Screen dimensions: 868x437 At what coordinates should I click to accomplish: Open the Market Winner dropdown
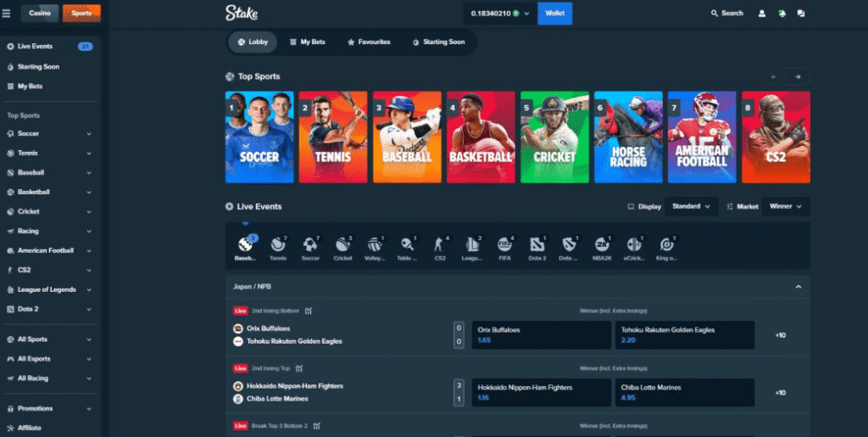click(785, 206)
